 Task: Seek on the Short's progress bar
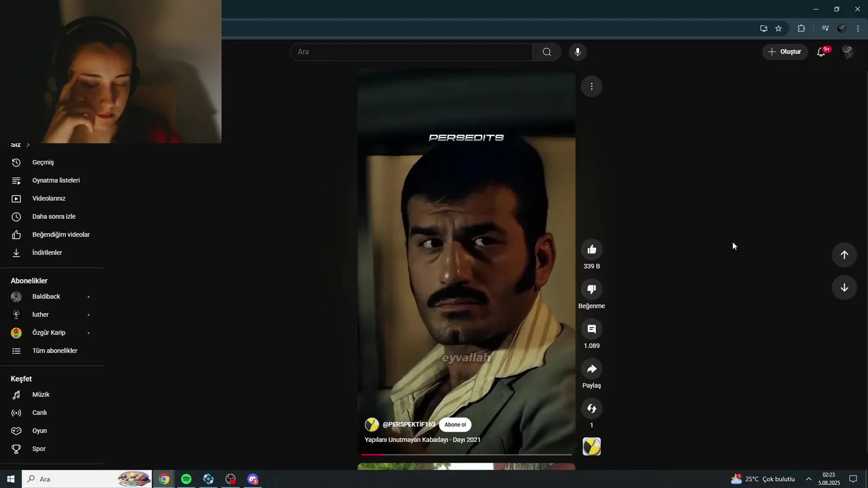[467, 454]
